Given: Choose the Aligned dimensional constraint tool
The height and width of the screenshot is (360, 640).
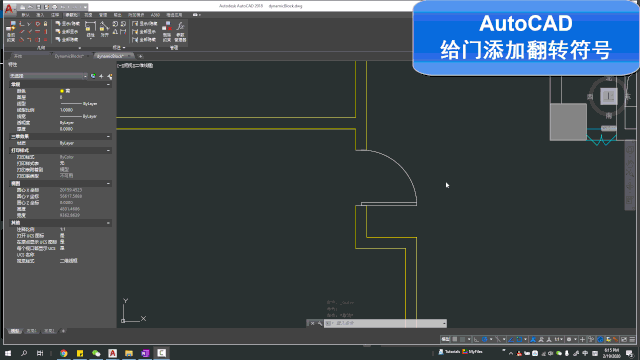Looking at the screenshot, I should click(x=104, y=29).
